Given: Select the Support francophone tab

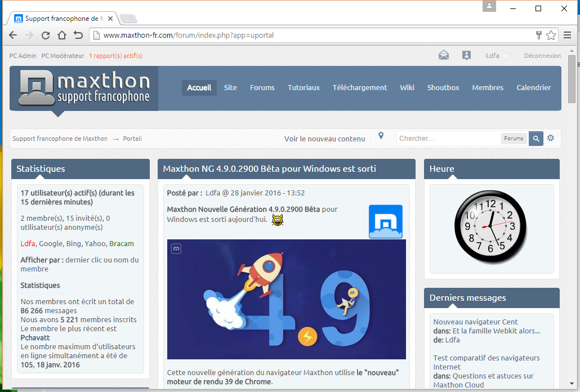Looking at the screenshot, I should [x=62, y=19].
